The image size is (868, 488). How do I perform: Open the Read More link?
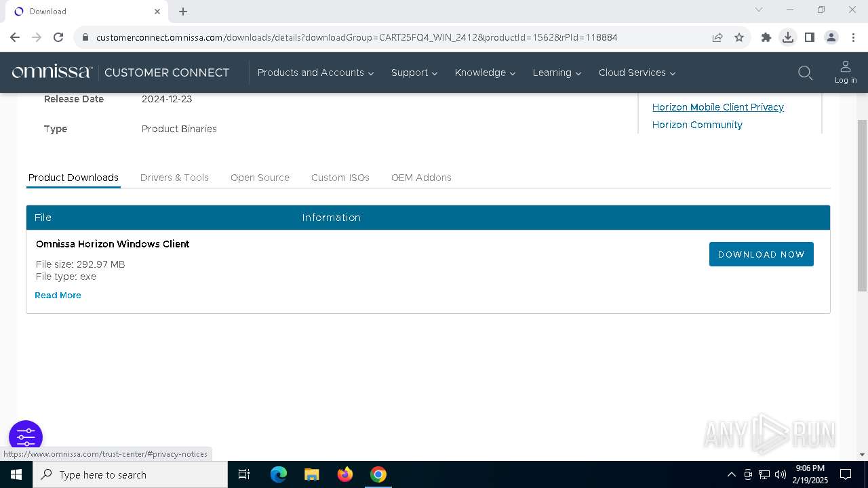pos(58,296)
